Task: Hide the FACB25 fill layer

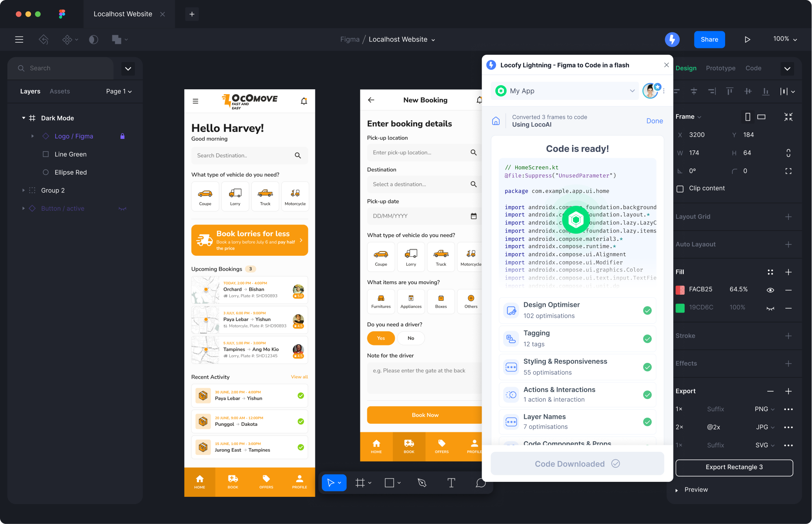Action: 770,290
